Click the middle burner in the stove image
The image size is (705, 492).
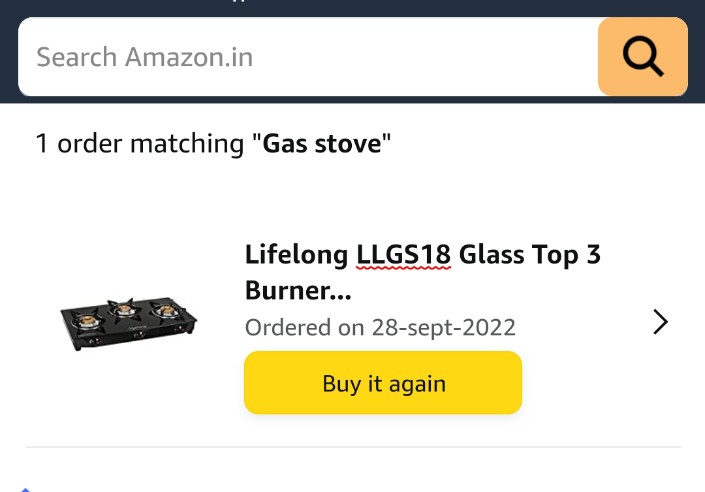[x=125, y=308]
